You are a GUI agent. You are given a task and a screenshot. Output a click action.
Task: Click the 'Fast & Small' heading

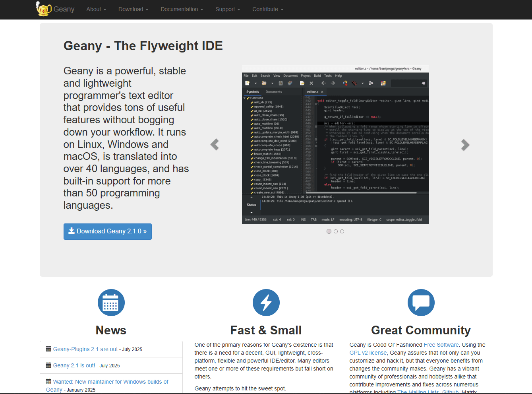266,330
